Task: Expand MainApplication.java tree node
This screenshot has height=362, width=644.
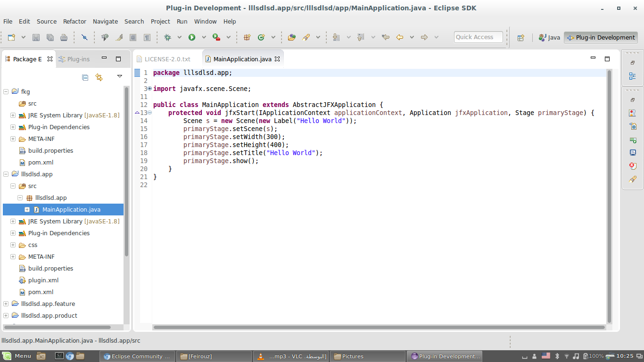Action: point(27,210)
